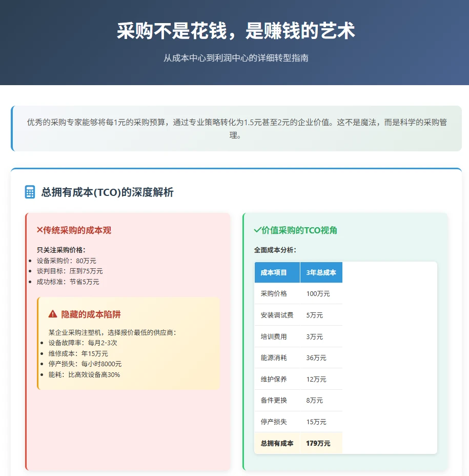This screenshot has height=476, width=469.
Task: Select the page title 采购不是花钱，是赚钱的艺术
Action: click(x=234, y=31)
